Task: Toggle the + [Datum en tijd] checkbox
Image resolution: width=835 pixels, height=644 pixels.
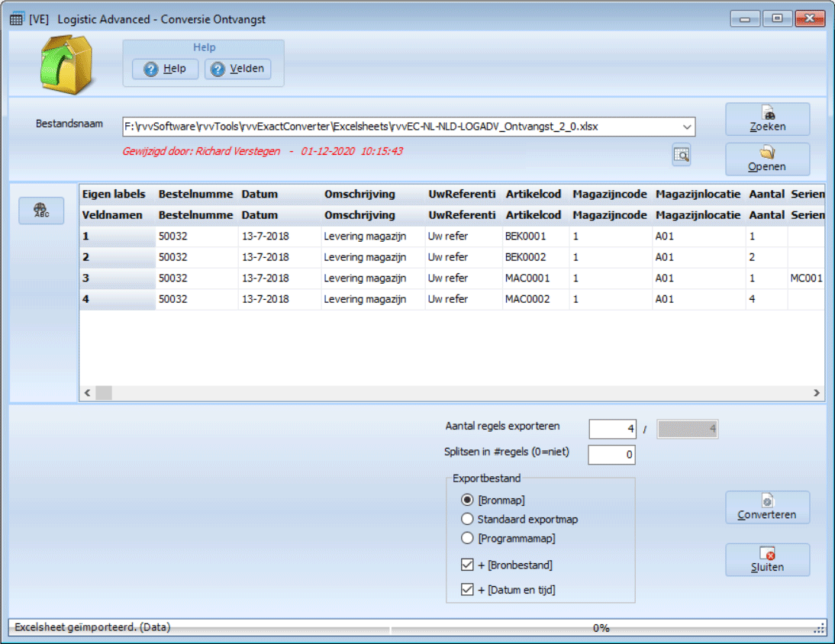Action: point(467,590)
